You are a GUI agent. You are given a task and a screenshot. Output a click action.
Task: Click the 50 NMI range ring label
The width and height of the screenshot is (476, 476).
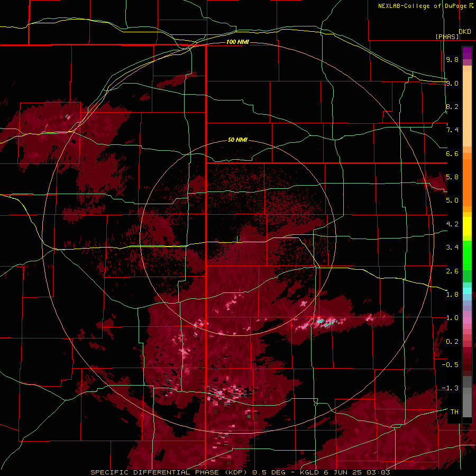pos(237,140)
